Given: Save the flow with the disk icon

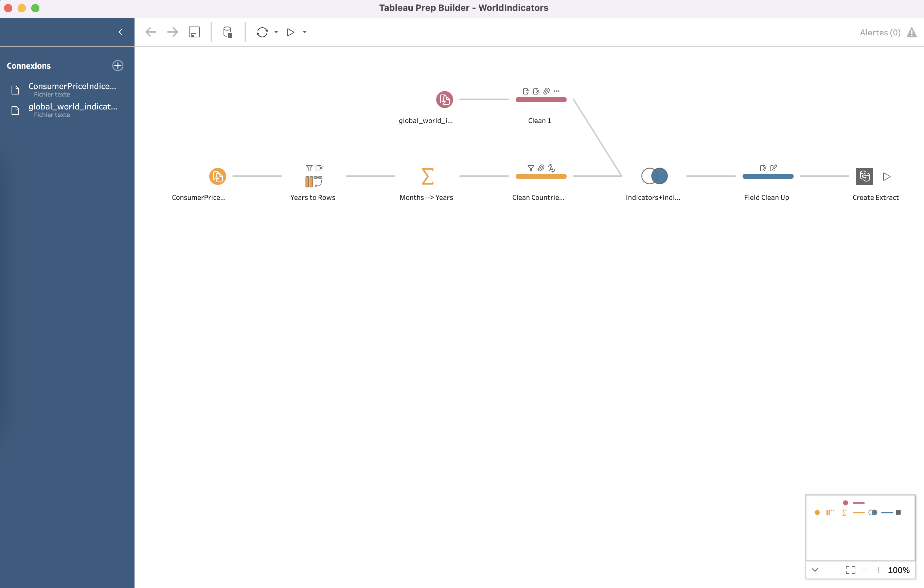Looking at the screenshot, I should pos(194,32).
